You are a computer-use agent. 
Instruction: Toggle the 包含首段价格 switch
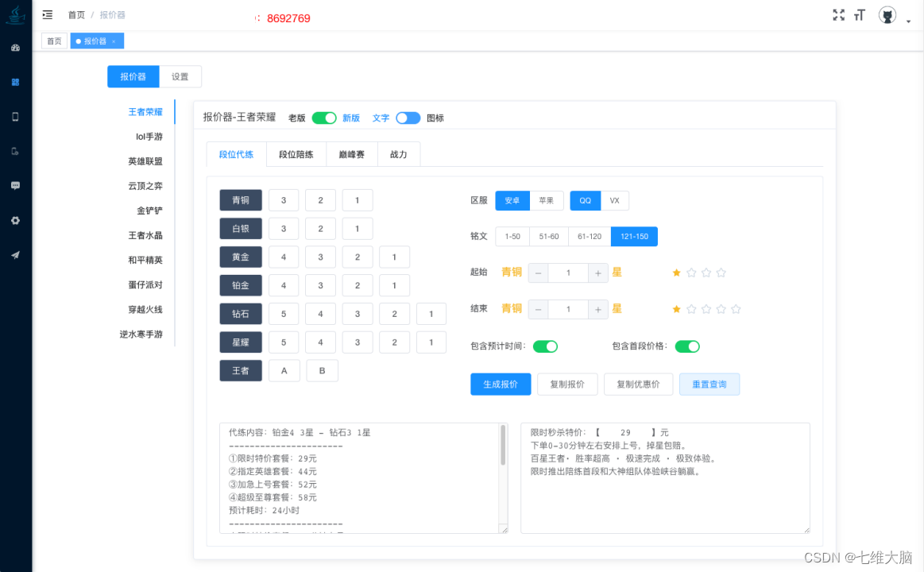point(687,346)
